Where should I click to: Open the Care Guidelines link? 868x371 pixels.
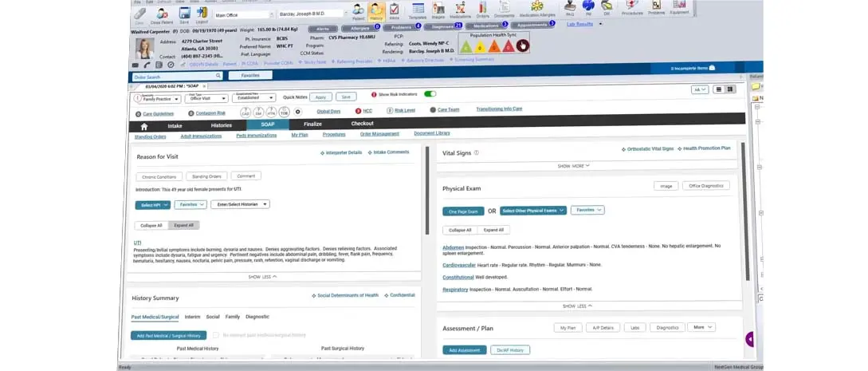pyautogui.click(x=159, y=113)
